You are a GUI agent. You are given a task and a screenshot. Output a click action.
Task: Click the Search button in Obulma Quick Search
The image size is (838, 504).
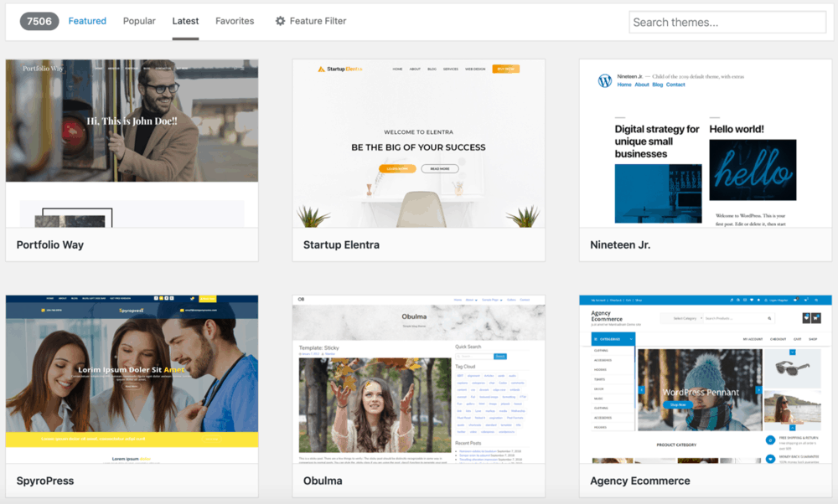500,357
